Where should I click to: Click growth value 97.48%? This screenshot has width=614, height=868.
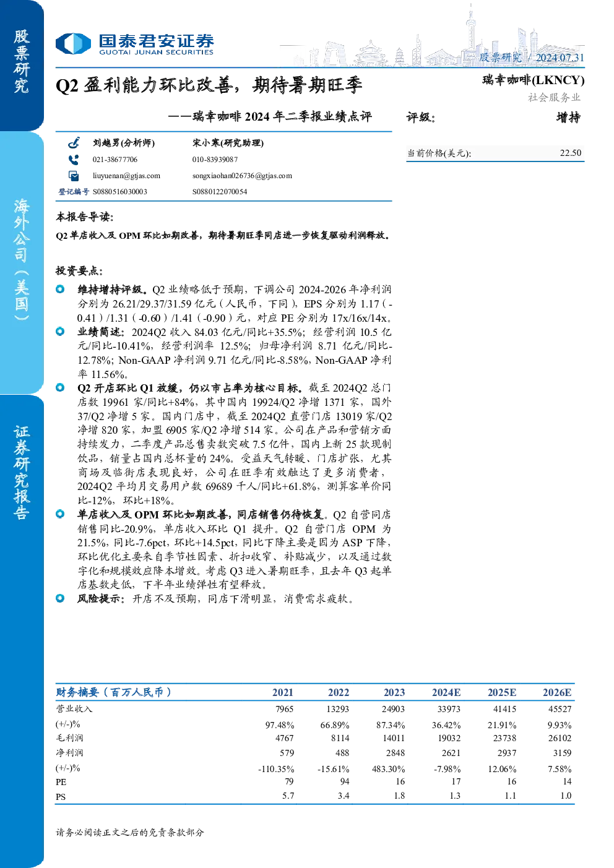pyautogui.click(x=280, y=725)
